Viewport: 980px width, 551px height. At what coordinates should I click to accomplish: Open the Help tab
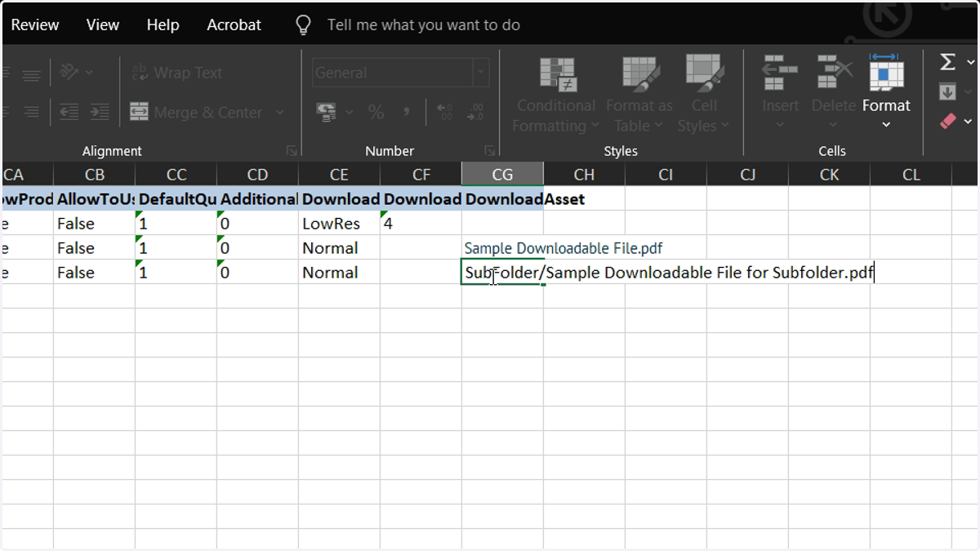pyautogui.click(x=163, y=25)
